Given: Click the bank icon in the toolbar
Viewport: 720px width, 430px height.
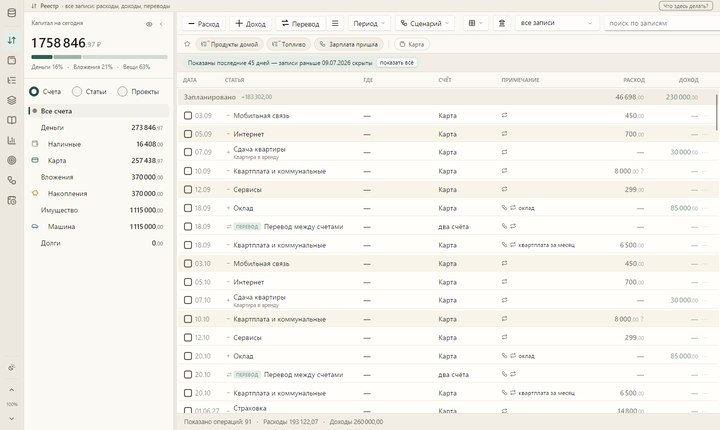Looking at the screenshot, I should [x=502, y=23].
